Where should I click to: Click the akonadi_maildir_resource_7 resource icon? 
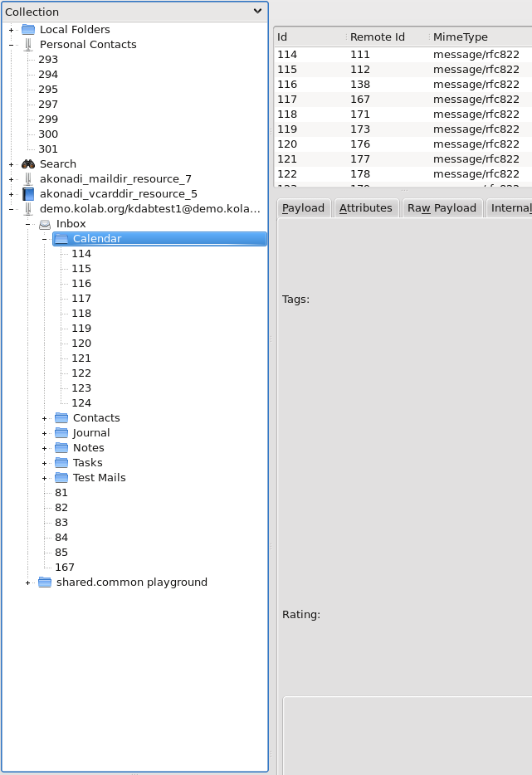tap(28, 179)
